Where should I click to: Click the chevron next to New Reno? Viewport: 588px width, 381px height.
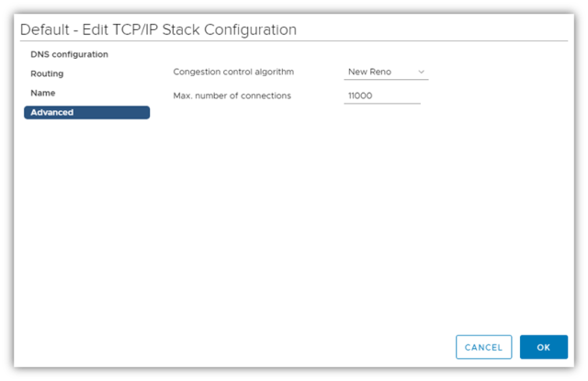pos(422,72)
